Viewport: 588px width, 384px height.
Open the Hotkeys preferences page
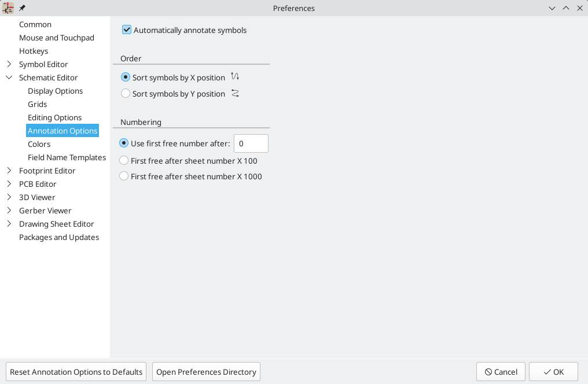(34, 51)
